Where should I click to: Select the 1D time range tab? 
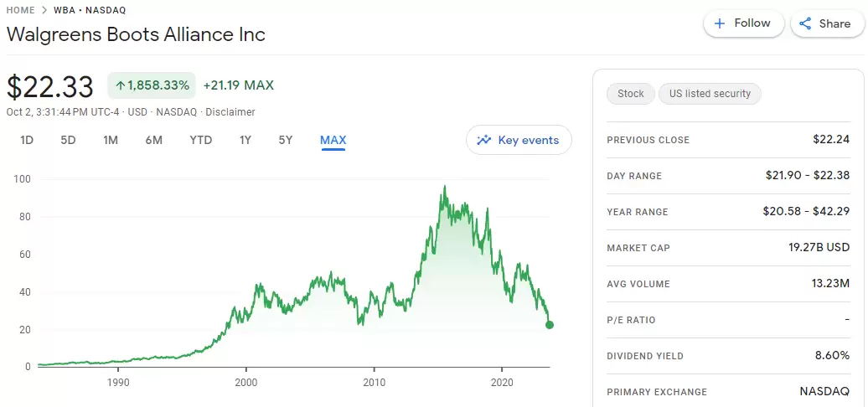click(x=27, y=140)
